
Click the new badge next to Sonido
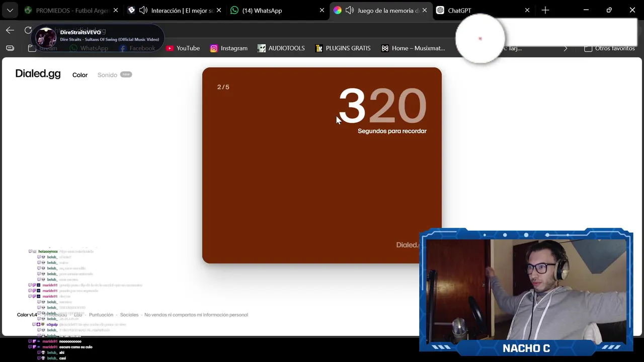126,74
